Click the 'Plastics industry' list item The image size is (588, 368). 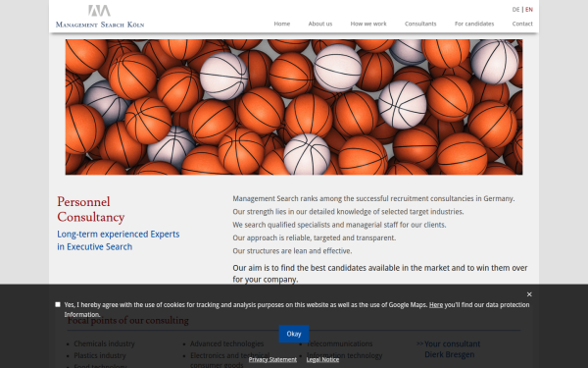coord(100,355)
